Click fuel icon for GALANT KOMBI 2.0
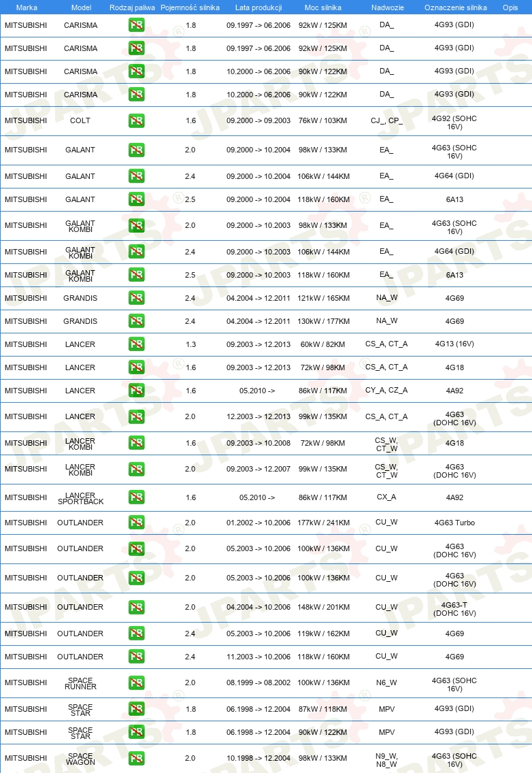Image resolution: width=532 pixels, height=773 pixels. pyautogui.click(x=137, y=225)
